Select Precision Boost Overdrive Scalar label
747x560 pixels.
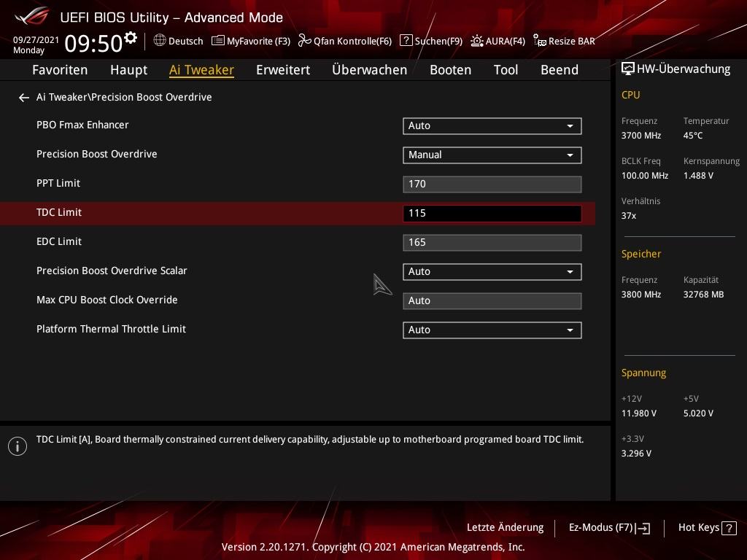point(112,271)
